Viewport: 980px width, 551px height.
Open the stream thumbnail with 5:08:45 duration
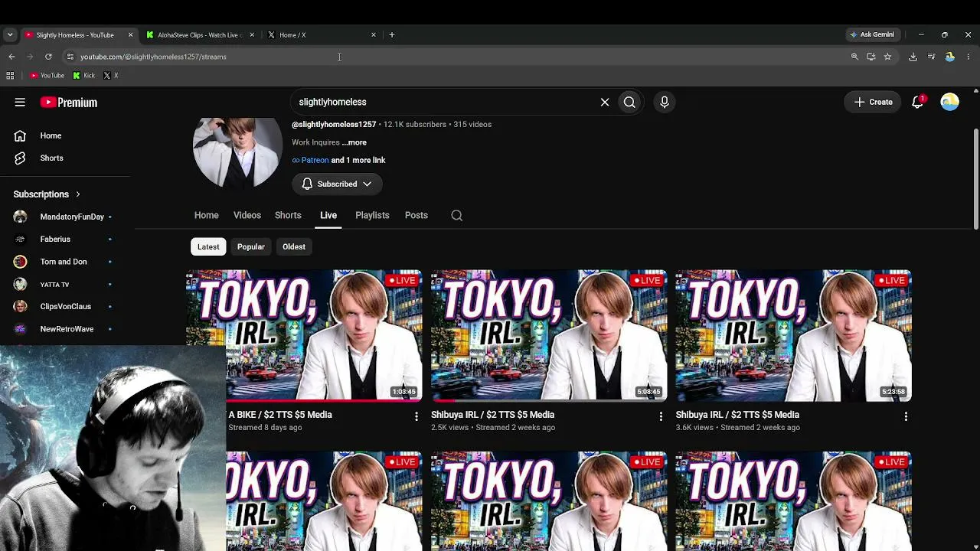(549, 335)
